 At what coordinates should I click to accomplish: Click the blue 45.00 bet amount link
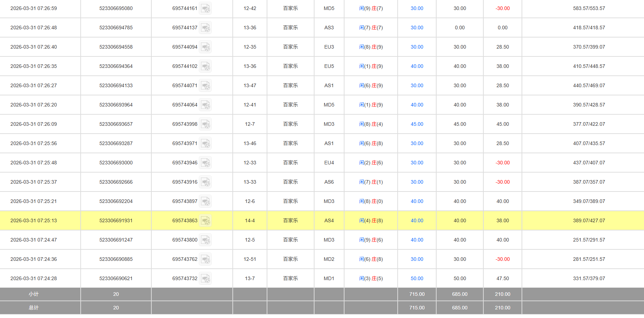pos(417,124)
